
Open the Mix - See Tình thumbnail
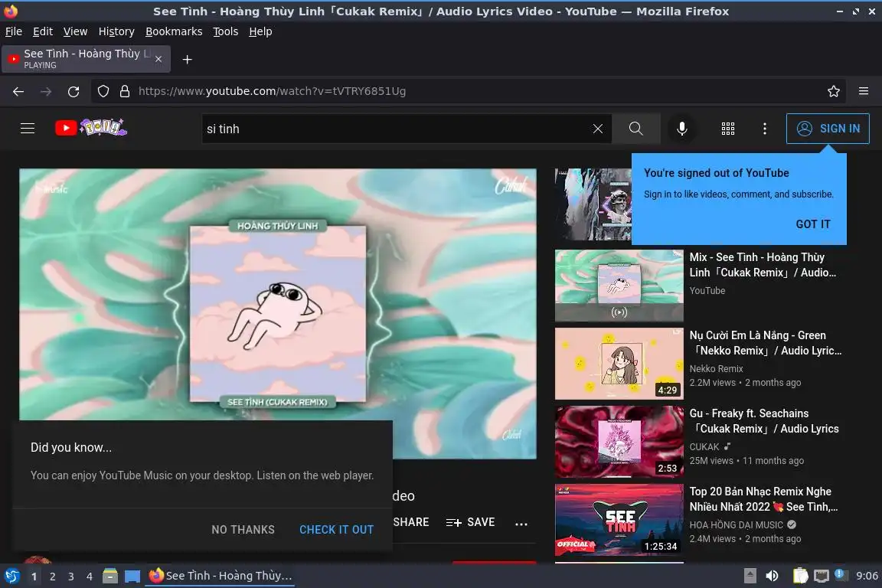619,286
